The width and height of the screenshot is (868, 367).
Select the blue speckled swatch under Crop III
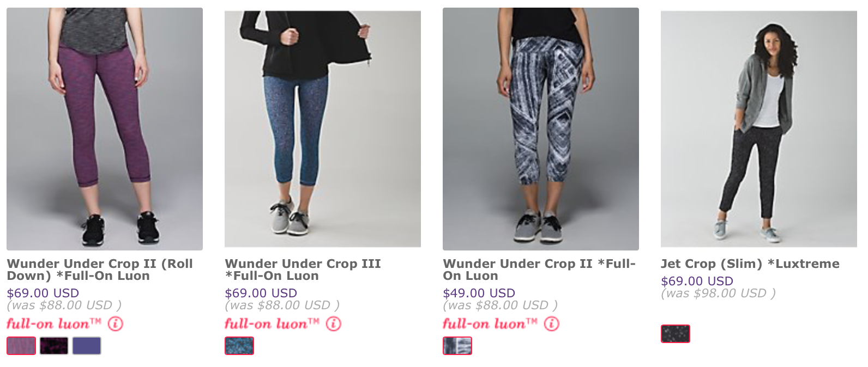[239, 346]
